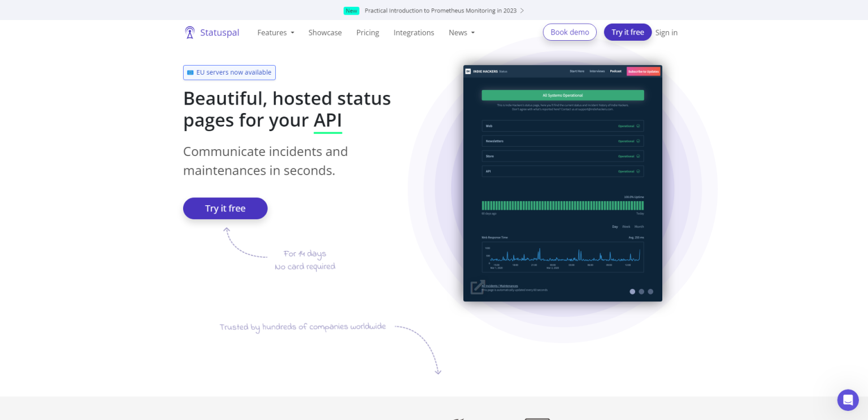
Task: Click the server icon in the EU servers badge
Action: click(x=190, y=72)
